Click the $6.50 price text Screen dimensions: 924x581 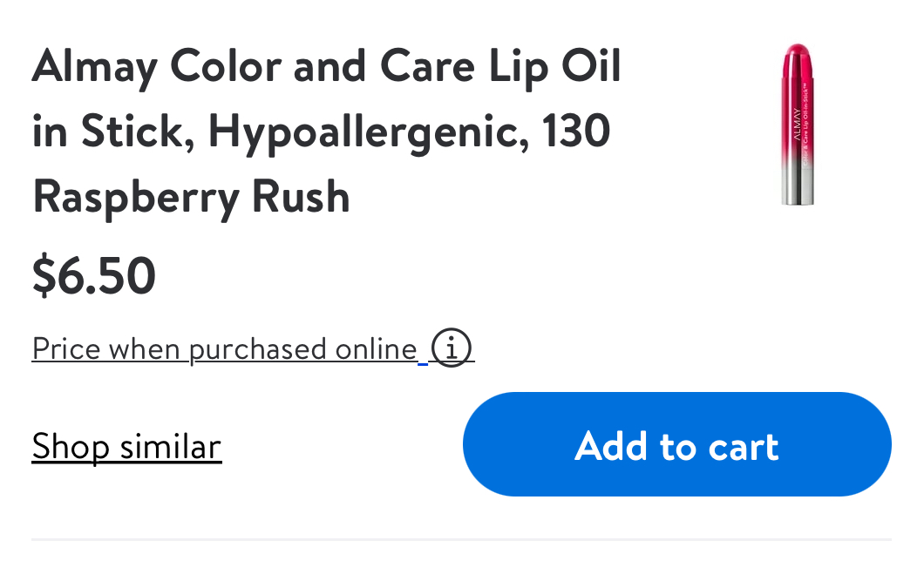point(94,275)
